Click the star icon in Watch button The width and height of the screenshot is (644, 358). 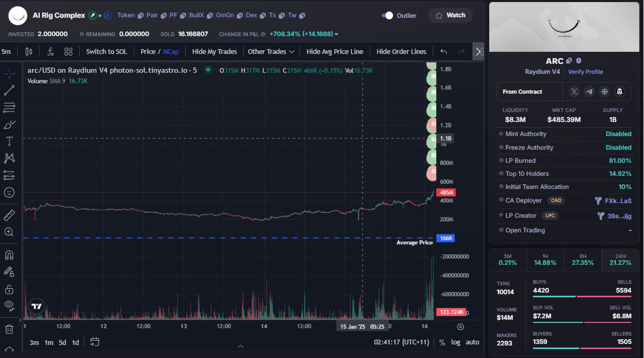pyautogui.click(x=438, y=16)
